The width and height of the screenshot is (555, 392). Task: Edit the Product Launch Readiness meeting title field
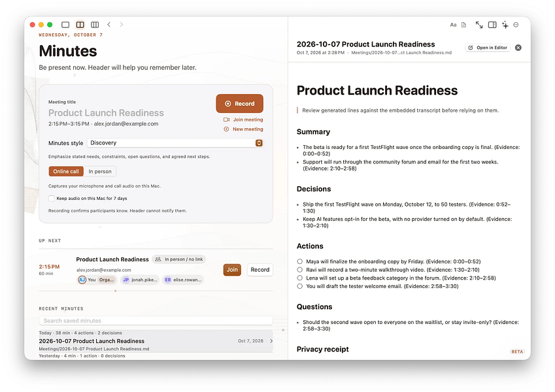coord(106,113)
